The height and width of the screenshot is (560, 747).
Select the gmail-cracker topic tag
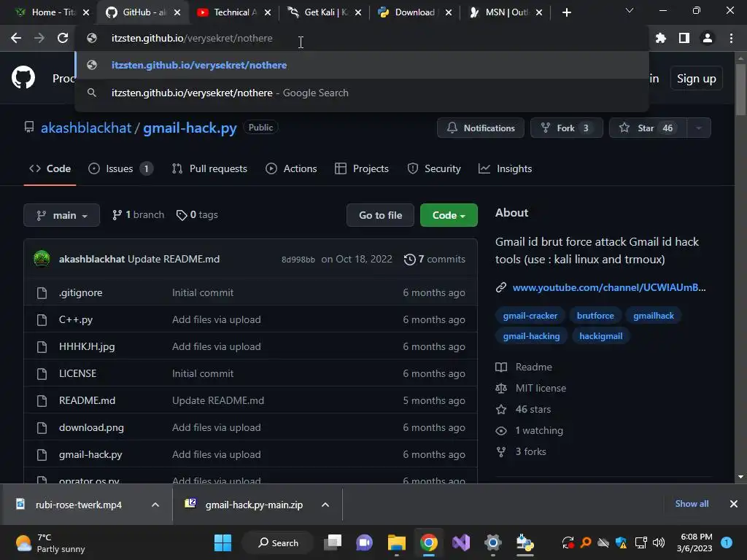(x=530, y=316)
